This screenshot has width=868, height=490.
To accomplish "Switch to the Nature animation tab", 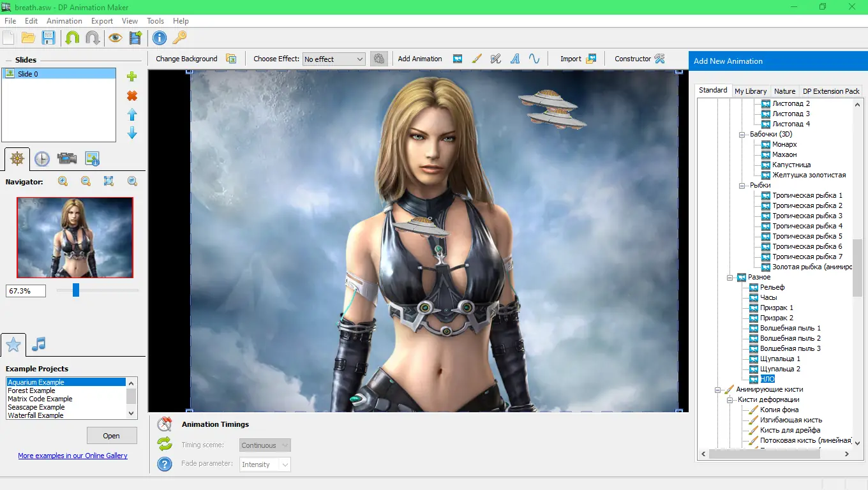I will 784,91.
